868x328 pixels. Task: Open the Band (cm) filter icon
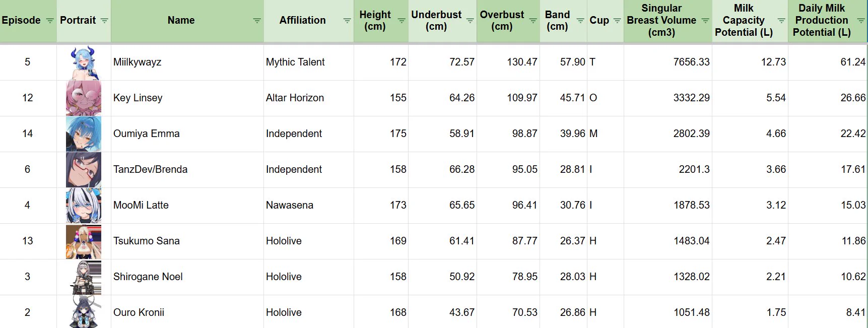[580, 21]
